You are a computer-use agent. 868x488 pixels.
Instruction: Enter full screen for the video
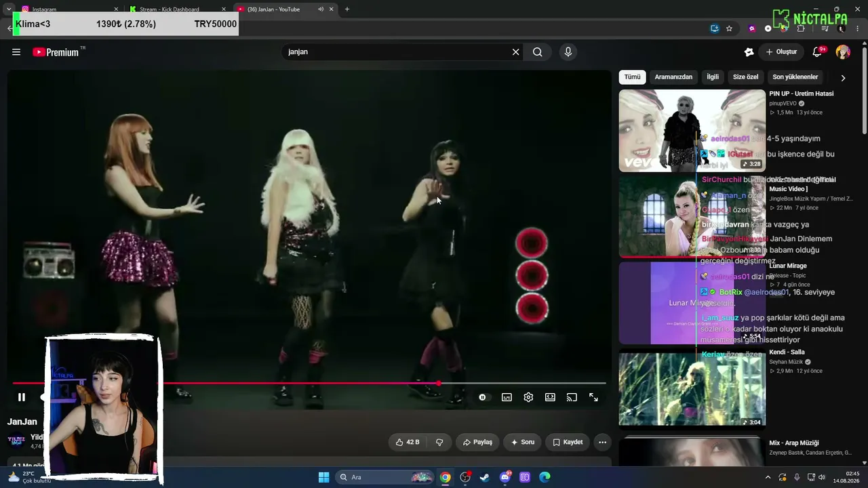[x=593, y=397]
